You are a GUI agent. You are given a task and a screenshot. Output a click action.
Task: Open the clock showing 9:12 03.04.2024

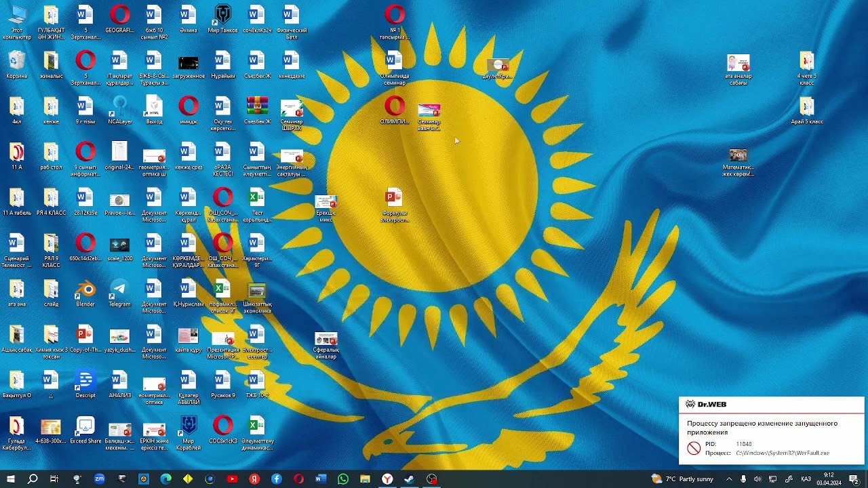pos(829,479)
